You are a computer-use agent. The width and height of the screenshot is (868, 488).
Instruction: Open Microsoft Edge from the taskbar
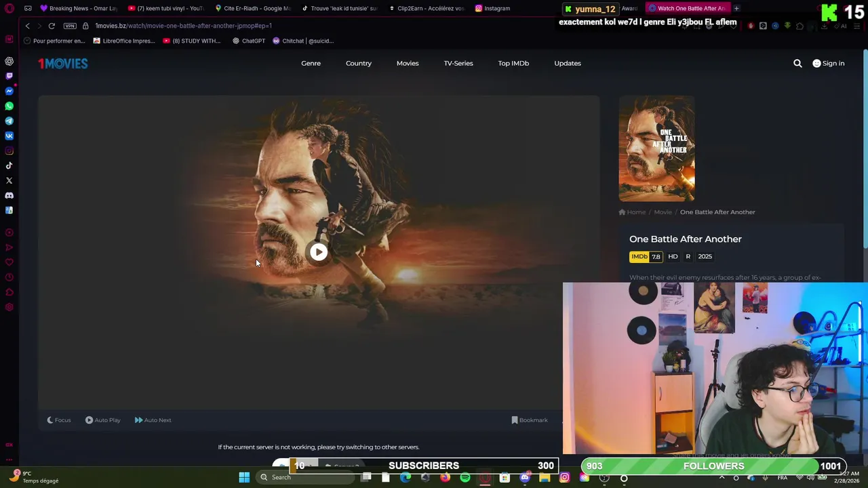pyautogui.click(x=405, y=478)
